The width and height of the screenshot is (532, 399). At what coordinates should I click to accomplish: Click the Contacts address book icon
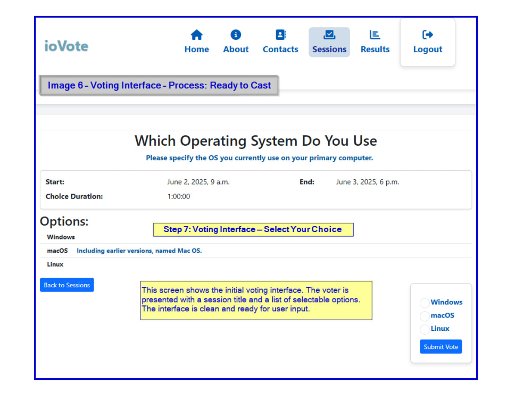click(x=280, y=35)
